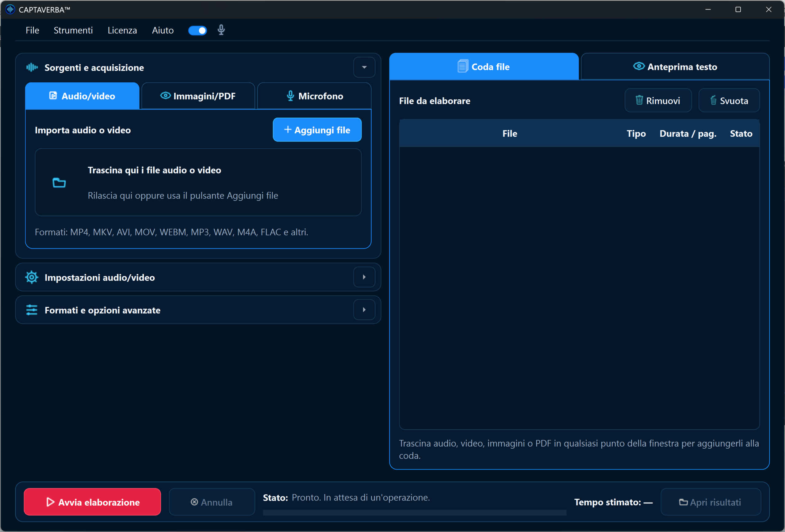Viewport: 785px width, 532px height.
Task: Click the 'Importa audio o video' label
Action: click(x=83, y=130)
